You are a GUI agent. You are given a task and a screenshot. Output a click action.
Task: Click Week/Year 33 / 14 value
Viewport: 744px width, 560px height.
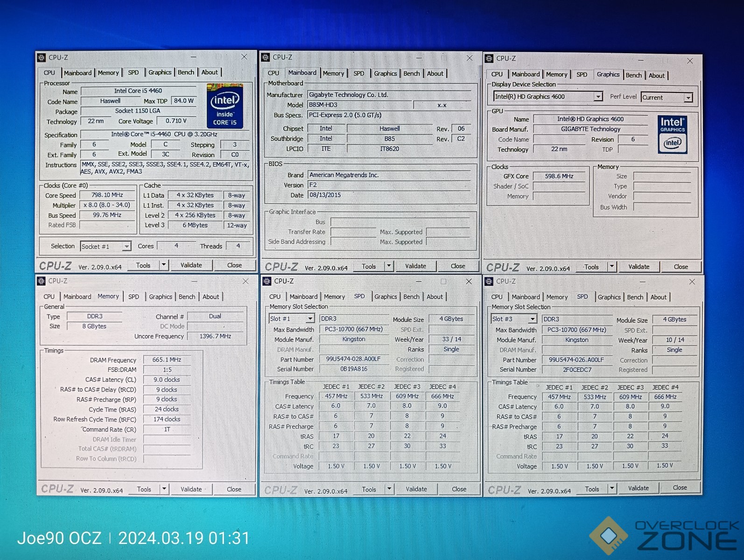[451, 339]
